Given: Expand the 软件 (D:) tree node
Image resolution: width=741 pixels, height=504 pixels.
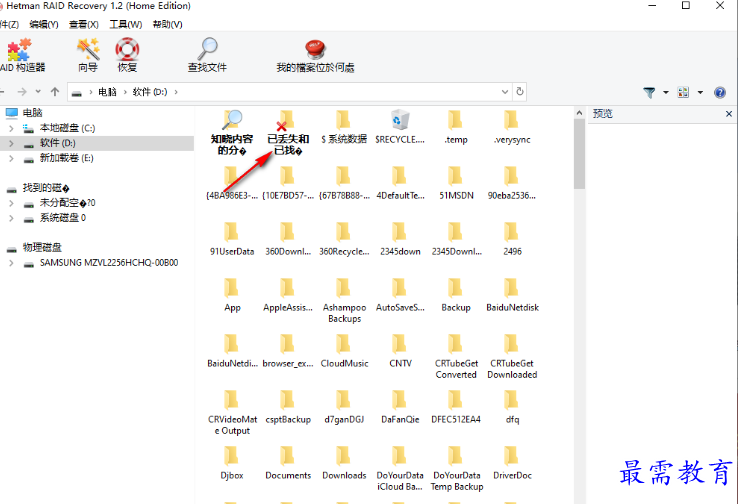Looking at the screenshot, I should click(x=11, y=143).
